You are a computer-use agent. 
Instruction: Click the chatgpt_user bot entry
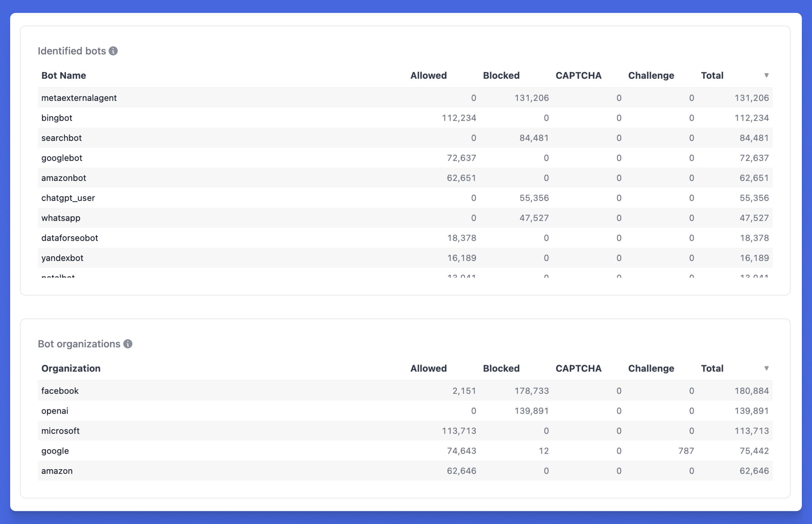tap(68, 198)
